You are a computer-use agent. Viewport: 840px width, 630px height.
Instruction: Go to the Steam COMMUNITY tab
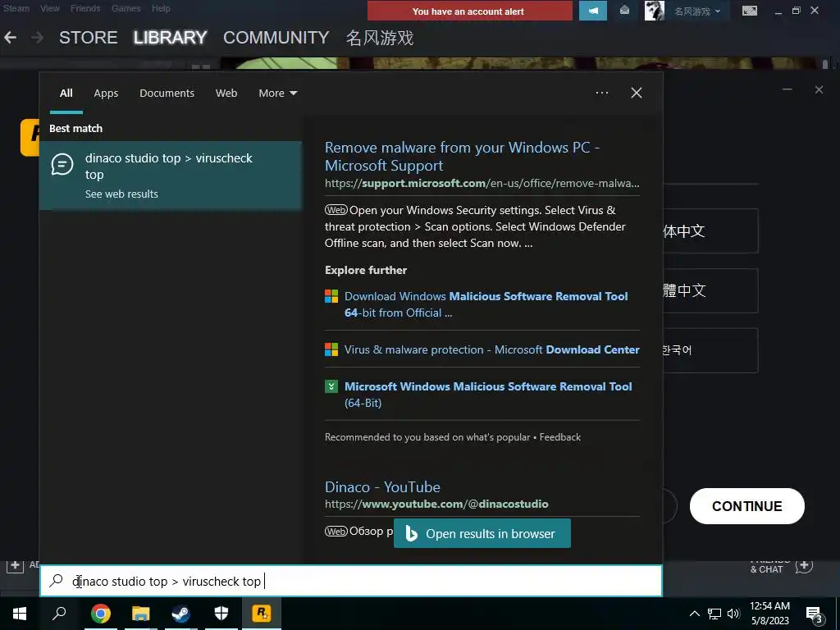click(x=276, y=38)
